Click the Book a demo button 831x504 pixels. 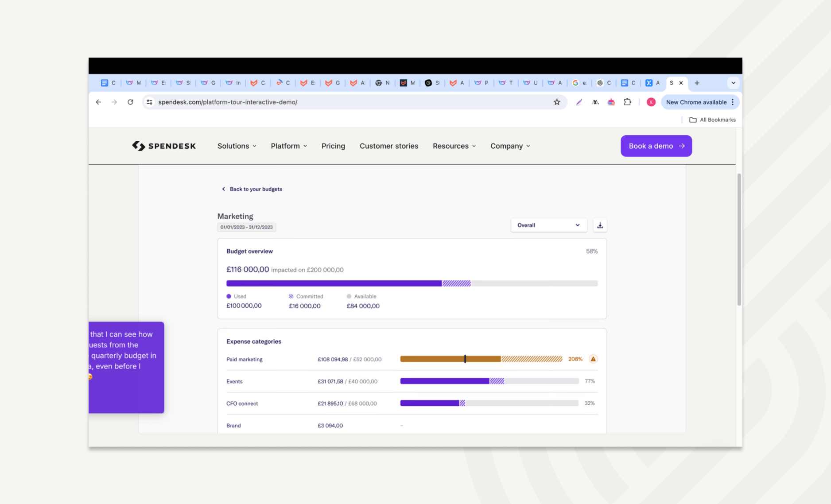click(656, 146)
